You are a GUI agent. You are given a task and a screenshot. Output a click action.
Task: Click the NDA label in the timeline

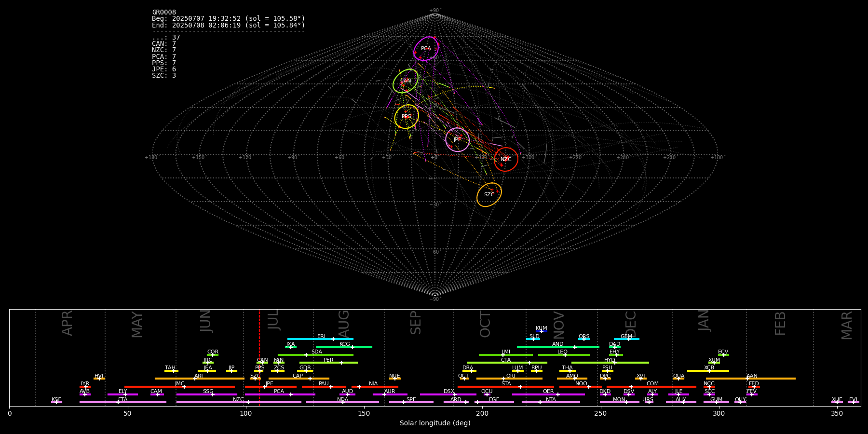pos(342,399)
